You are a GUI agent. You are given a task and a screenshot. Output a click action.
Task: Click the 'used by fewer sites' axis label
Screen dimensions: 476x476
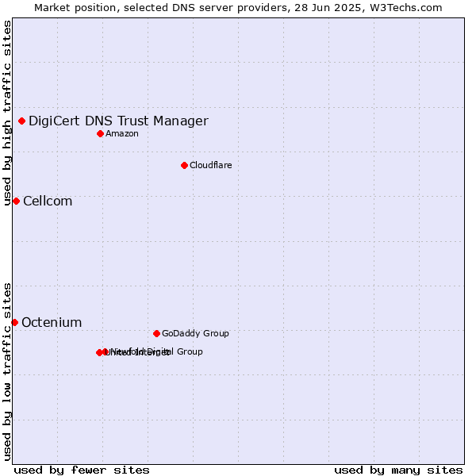[x=82, y=470]
